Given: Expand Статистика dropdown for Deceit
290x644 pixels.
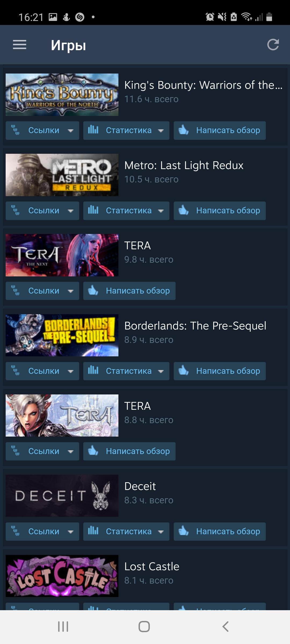Looking at the screenshot, I should click(x=126, y=532).
